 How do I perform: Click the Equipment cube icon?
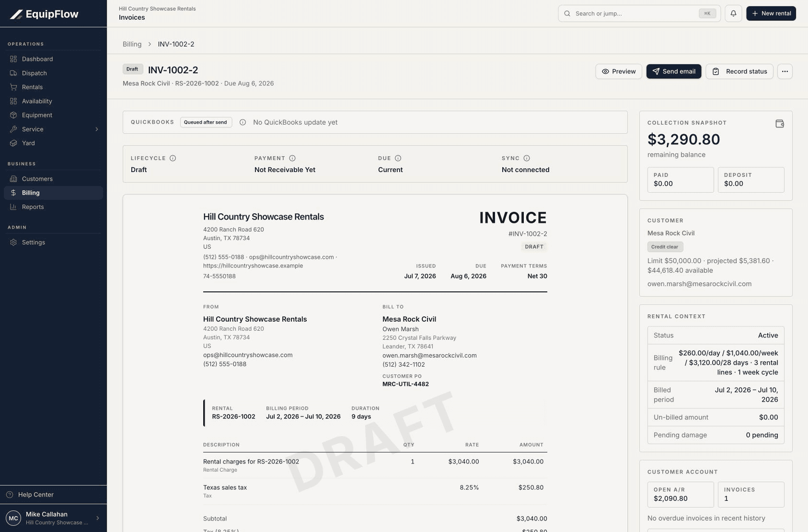coord(13,115)
